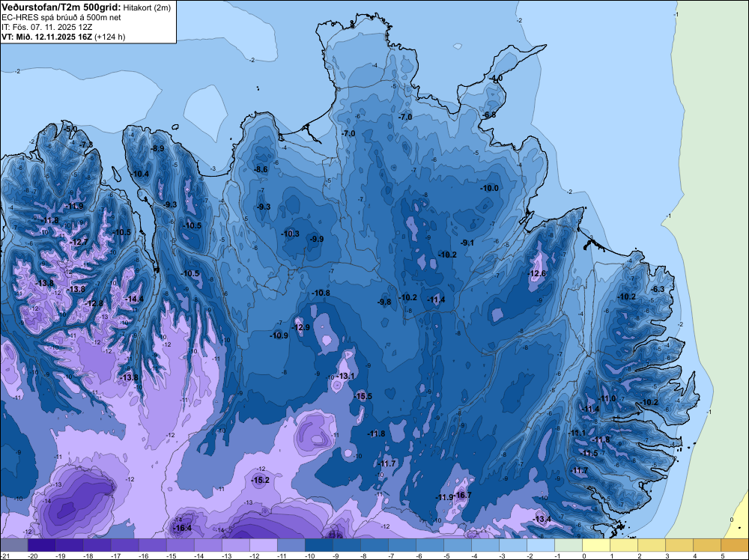This screenshot has height=560, width=749.
Task: Click the valid time 'VT: Mið. 12.11.2025 16Z'
Action: pyautogui.click(x=46, y=37)
